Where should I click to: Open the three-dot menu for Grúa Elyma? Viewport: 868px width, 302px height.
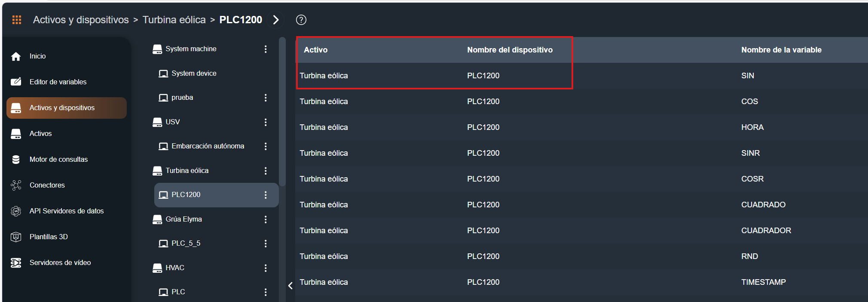pos(266,219)
